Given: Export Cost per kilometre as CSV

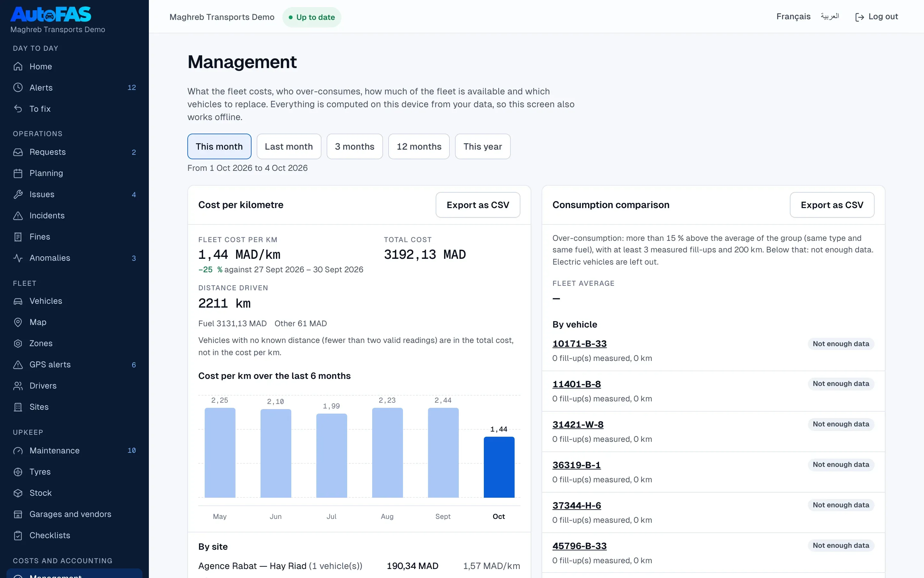Looking at the screenshot, I should click(478, 205).
